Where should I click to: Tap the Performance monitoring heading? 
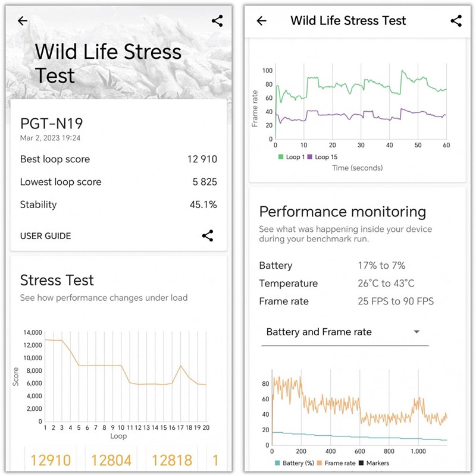click(x=343, y=212)
